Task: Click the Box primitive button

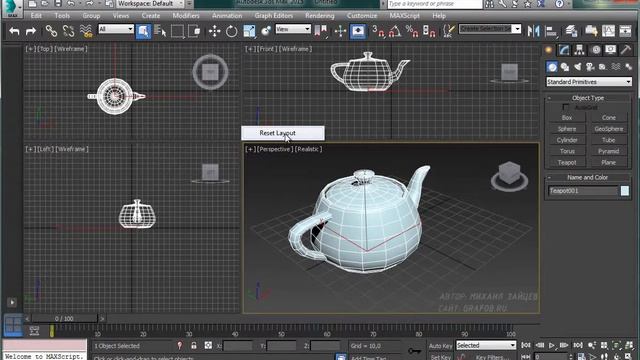Action: (567, 118)
